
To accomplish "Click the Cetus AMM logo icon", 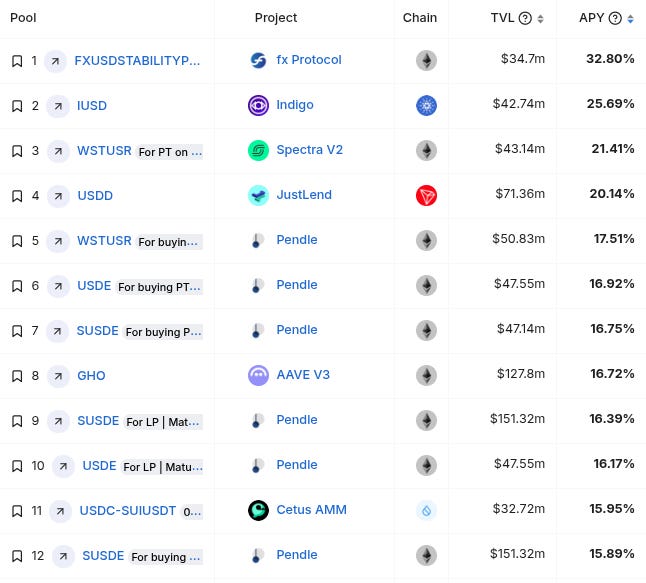I will pos(258,510).
